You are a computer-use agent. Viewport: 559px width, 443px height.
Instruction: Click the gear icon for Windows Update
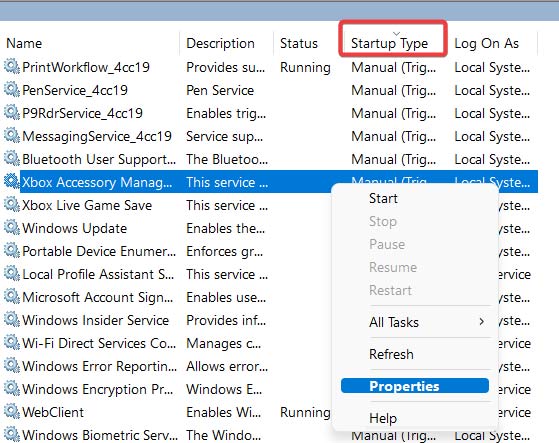click(x=12, y=228)
